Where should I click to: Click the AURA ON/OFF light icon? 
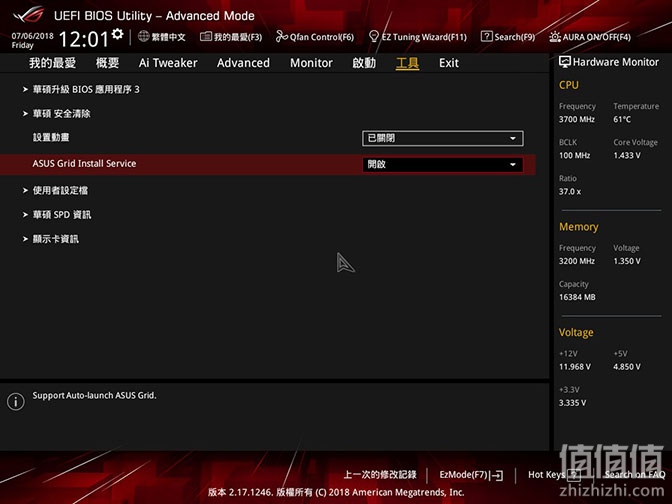coord(555,37)
